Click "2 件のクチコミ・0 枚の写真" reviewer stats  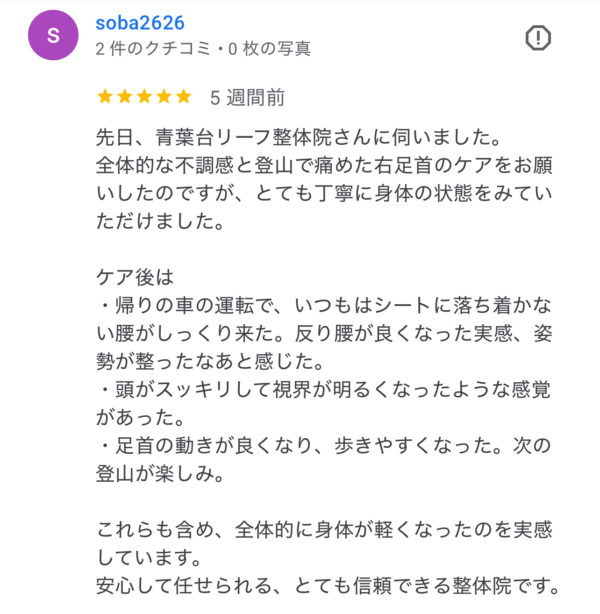[x=203, y=47]
